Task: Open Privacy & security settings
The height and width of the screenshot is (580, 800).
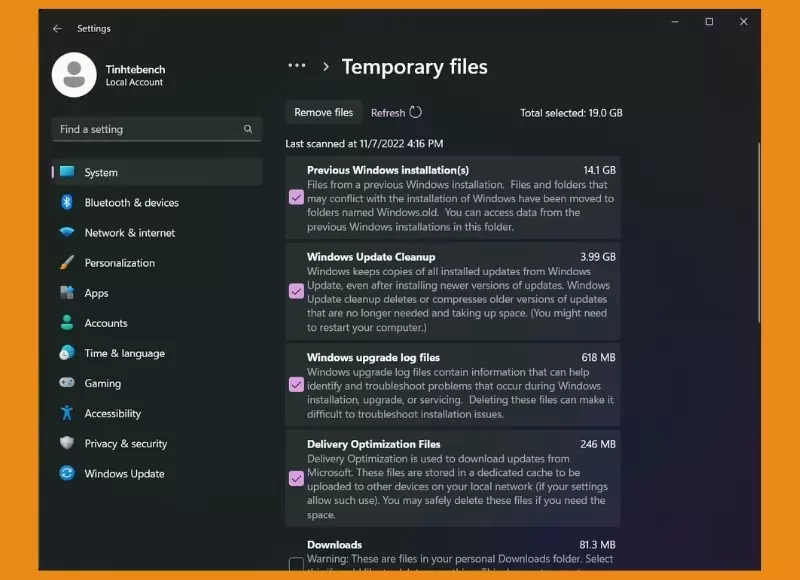Action: point(157,443)
